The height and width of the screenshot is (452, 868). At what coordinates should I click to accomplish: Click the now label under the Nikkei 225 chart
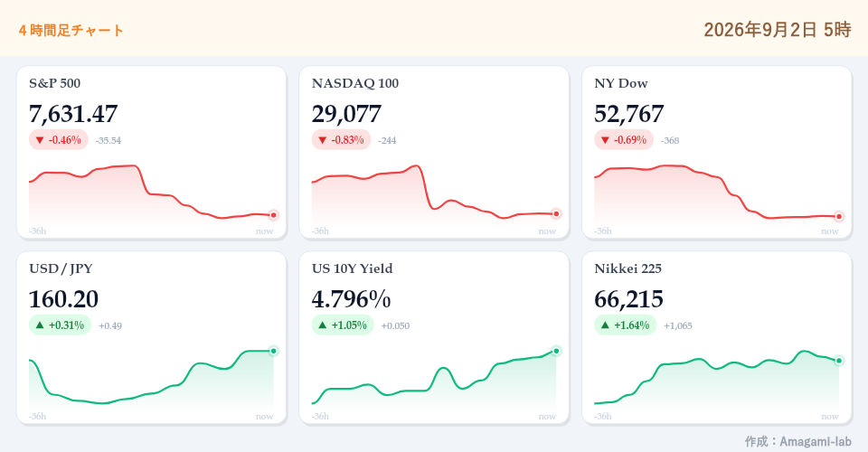[x=830, y=417]
